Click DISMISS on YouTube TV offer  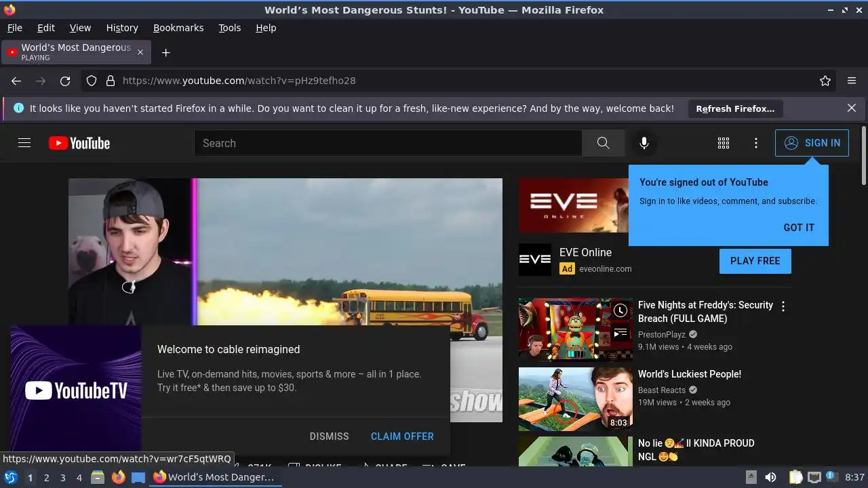(x=329, y=436)
